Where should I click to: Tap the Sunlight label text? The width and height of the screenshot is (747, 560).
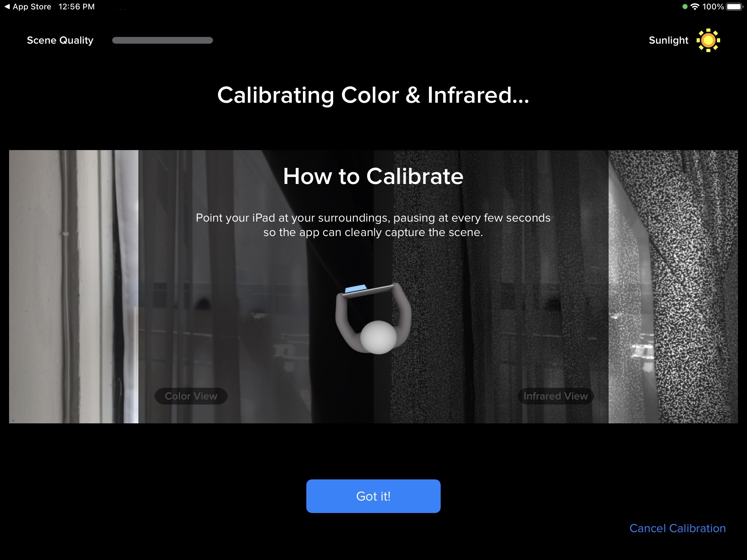coord(668,40)
